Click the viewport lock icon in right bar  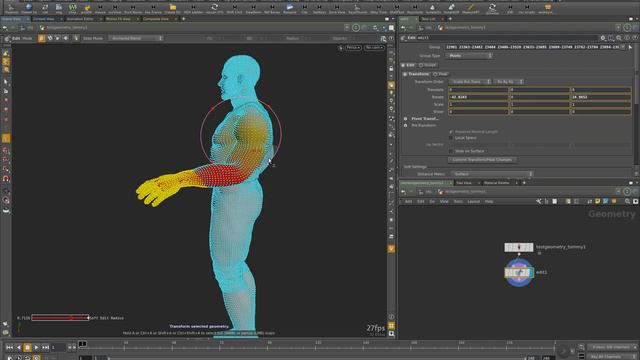click(x=391, y=69)
